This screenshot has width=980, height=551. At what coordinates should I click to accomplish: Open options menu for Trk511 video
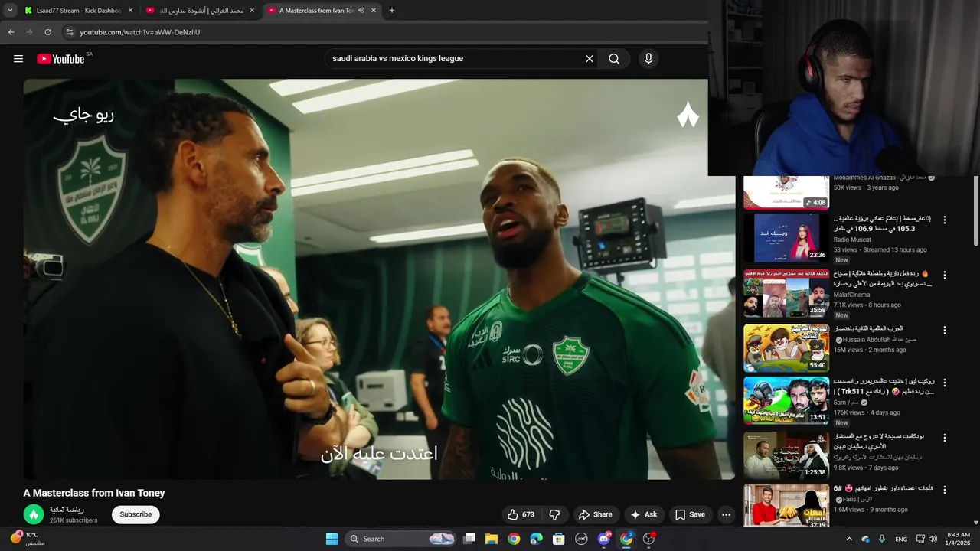(x=944, y=382)
